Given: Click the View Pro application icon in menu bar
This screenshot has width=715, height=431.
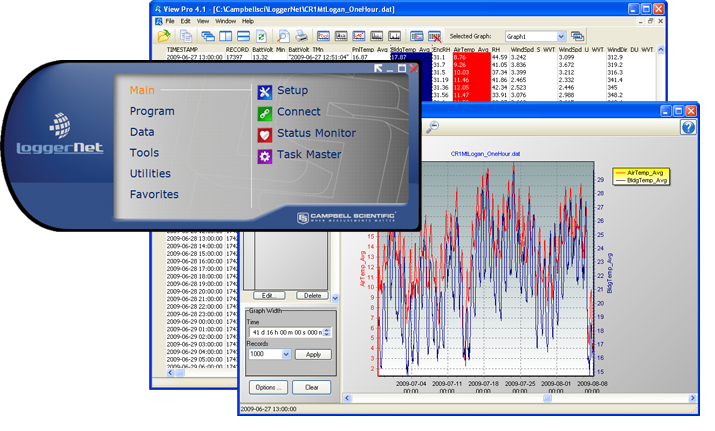Looking at the screenshot, I should point(159,21).
